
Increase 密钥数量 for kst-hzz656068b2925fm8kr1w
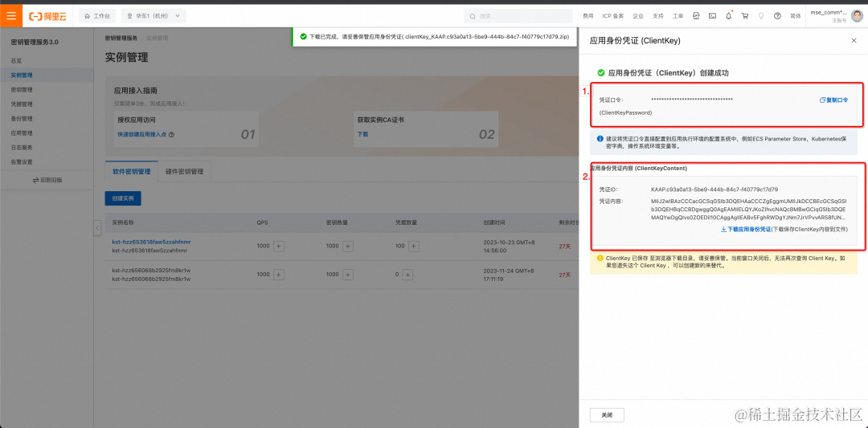[348, 275]
